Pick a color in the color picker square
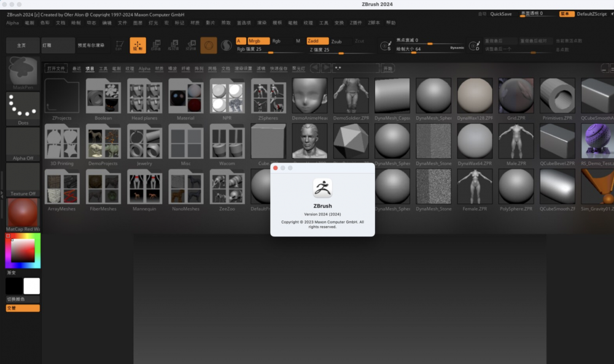The height and width of the screenshot is (364, 614). coord(23,250)
